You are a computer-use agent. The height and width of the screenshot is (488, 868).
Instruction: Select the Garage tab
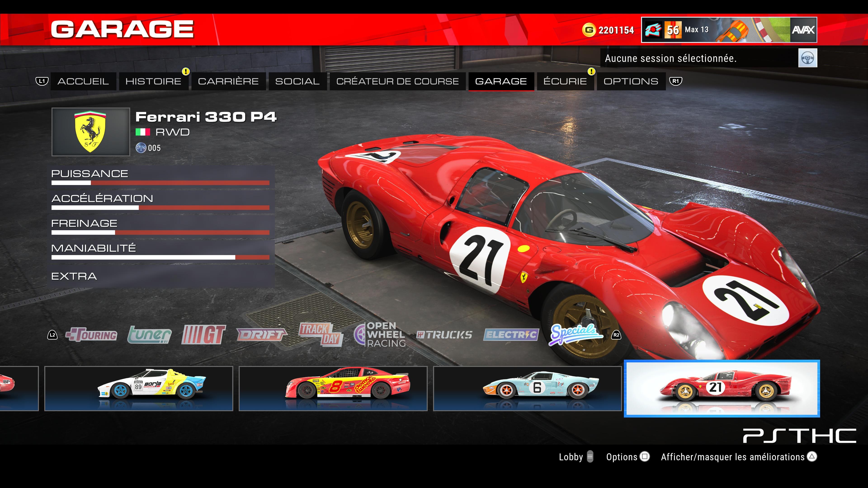(x=501, y=81)
